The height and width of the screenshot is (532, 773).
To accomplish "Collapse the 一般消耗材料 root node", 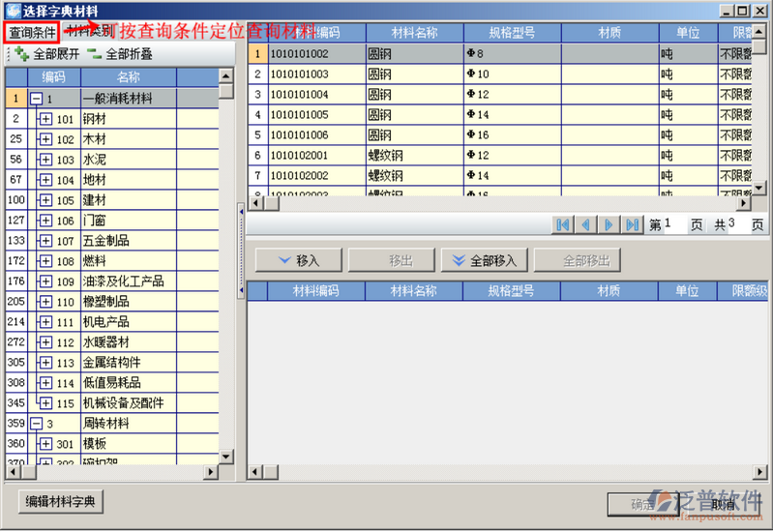I will coord(36,99).
